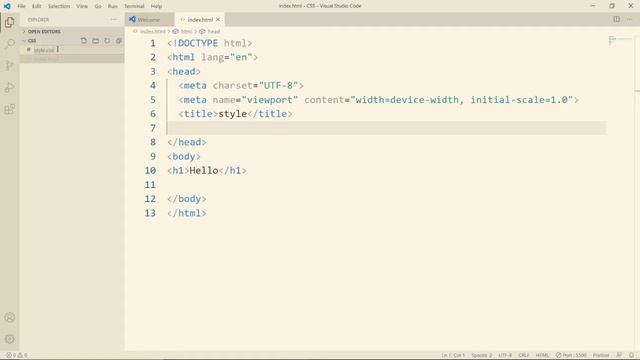
Task: Show errors and warnings in status bar
Action: 16,355
